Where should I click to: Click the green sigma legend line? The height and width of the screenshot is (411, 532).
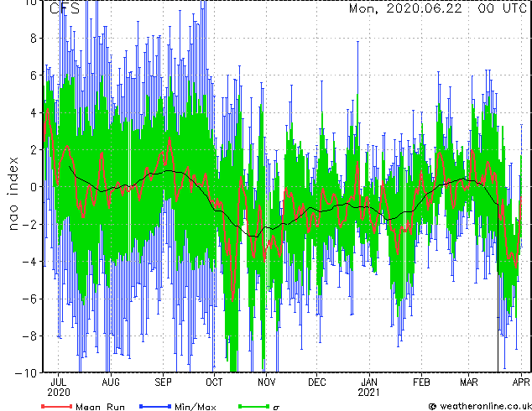click(x=254, y=406)
